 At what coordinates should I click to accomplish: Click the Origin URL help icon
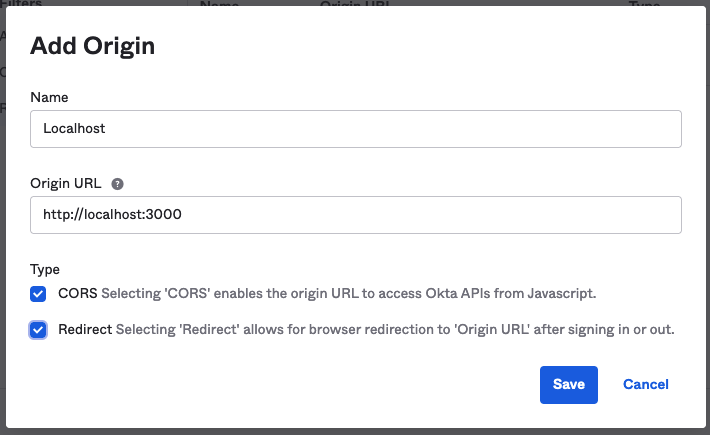[x=118, y=184]
